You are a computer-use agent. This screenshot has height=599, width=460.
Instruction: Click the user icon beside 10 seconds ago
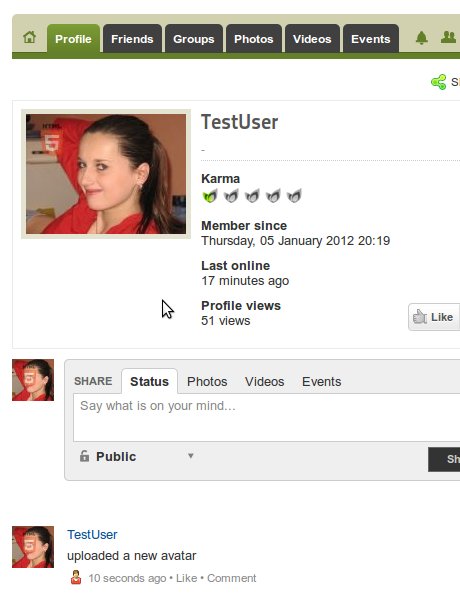tap(76, 577)
